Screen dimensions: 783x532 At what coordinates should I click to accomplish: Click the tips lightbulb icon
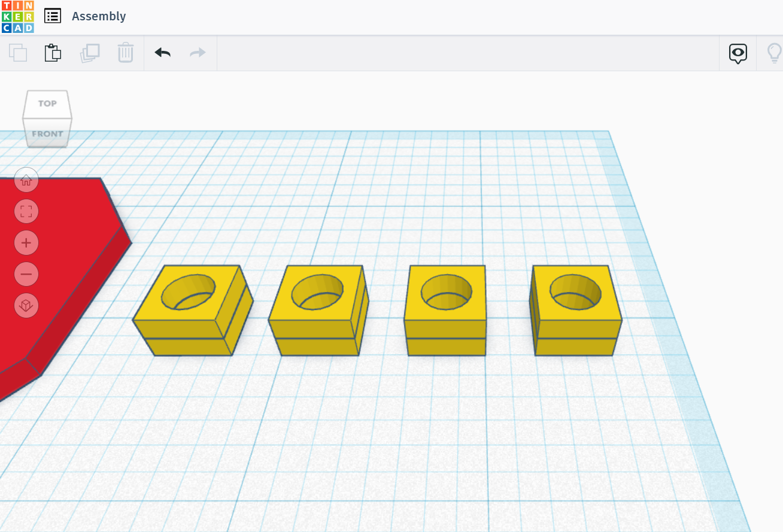pos(775,53)
